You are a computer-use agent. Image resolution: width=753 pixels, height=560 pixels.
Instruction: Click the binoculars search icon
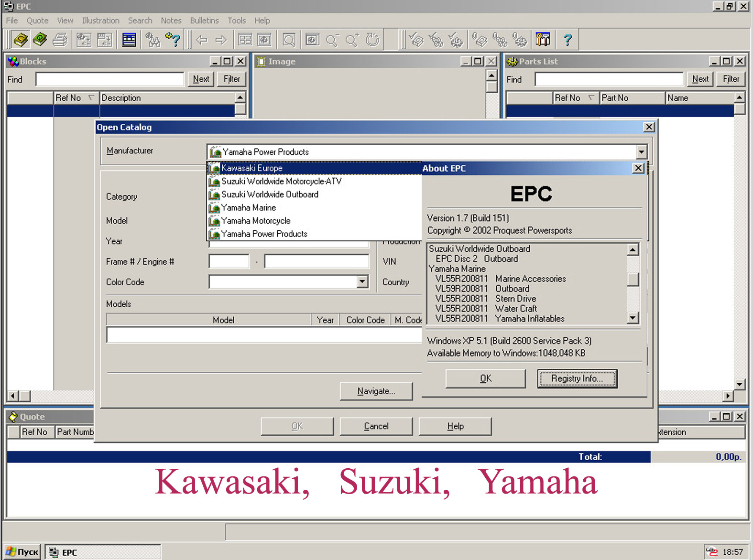[x=153, y=40]
